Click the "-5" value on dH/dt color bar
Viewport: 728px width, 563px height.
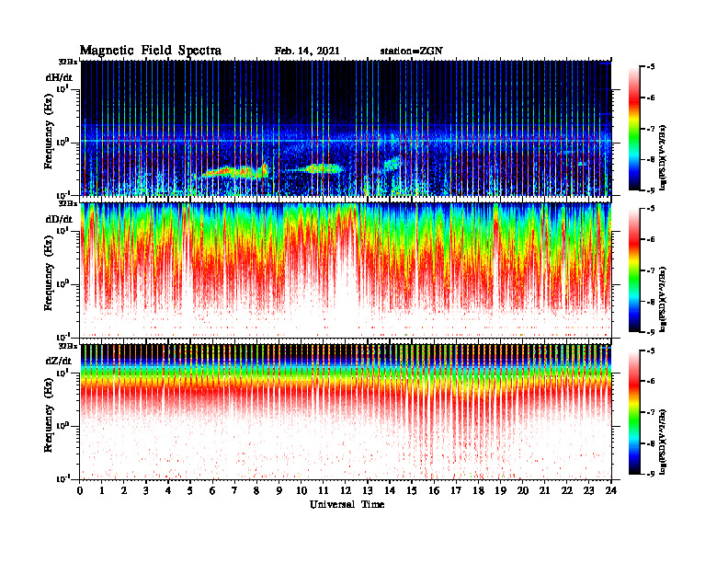[x=651, y=67]
